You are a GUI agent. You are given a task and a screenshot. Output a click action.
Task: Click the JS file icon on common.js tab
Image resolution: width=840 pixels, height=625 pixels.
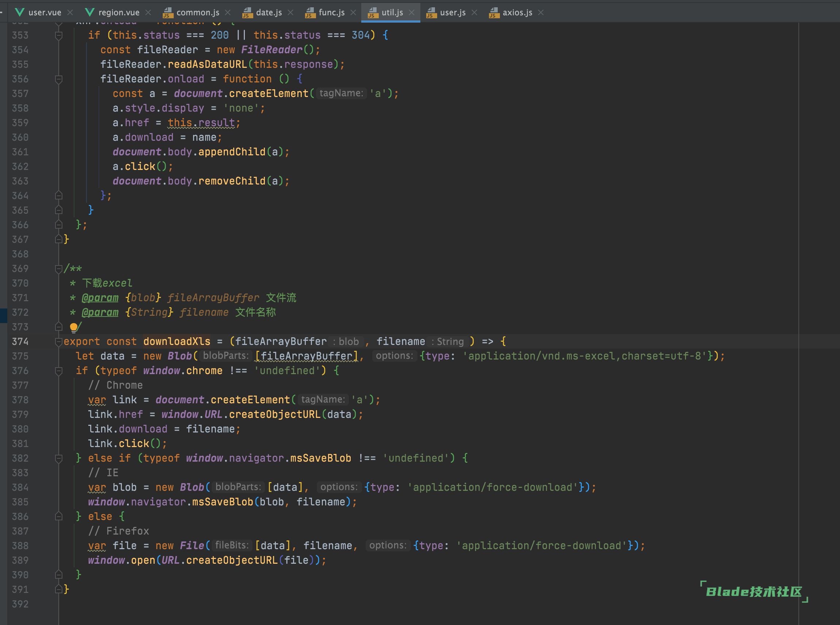(x=168, y=13)
